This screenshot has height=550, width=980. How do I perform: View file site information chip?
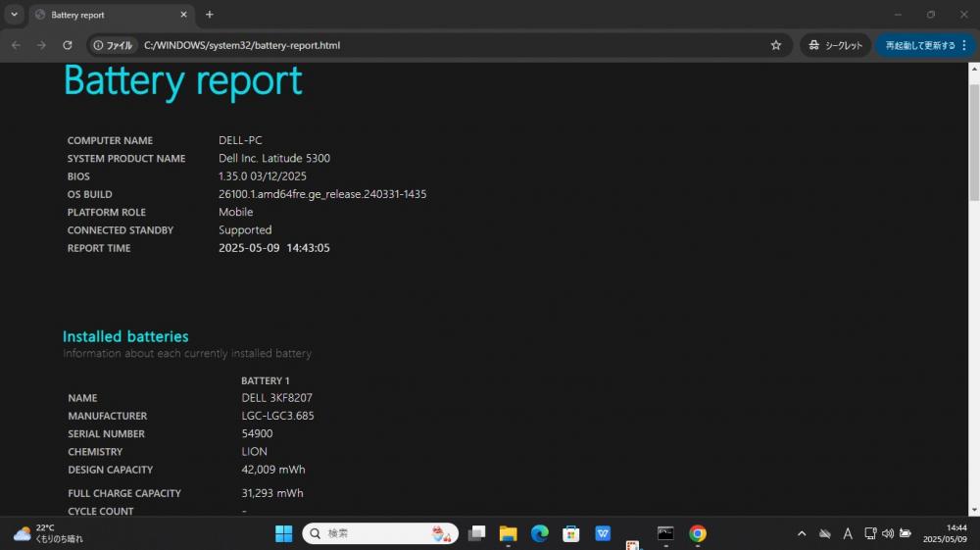[x=113, y=45]
